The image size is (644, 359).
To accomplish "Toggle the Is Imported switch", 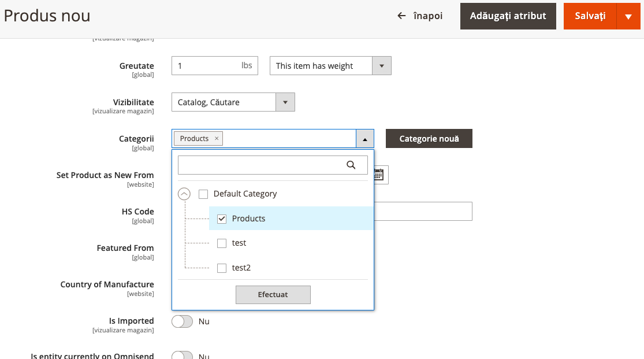I will pyautogui.click(x=182, y=321).
